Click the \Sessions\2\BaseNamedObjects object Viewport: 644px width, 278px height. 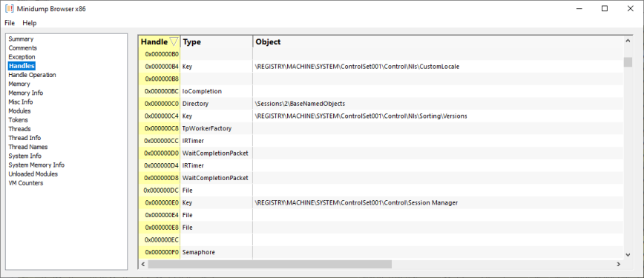(x=300, y=104)
